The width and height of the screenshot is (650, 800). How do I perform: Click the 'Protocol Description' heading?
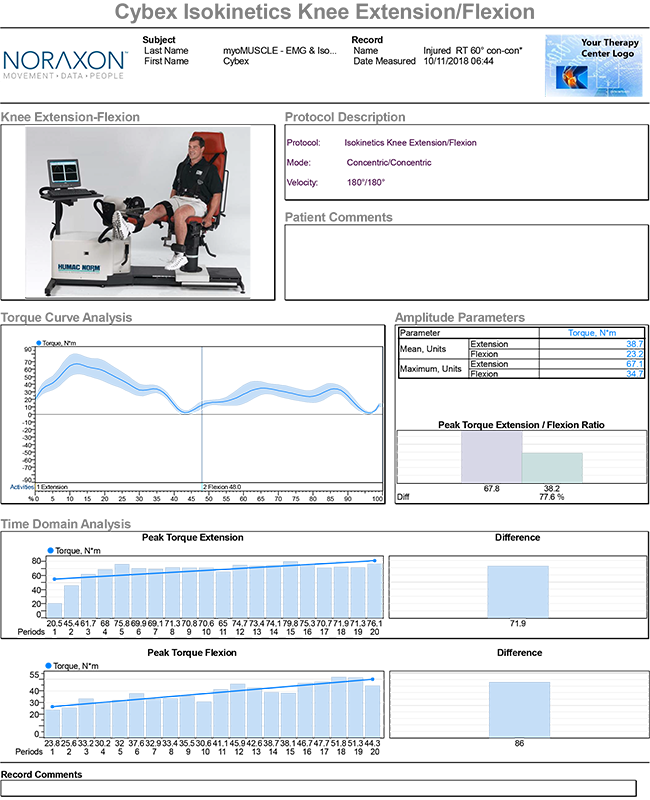pos(345,117)
